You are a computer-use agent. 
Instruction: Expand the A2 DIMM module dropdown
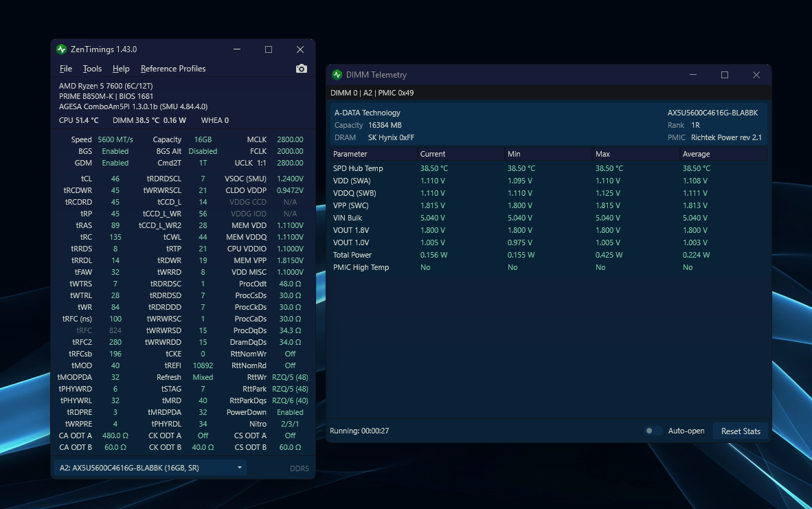pos(150,468)
